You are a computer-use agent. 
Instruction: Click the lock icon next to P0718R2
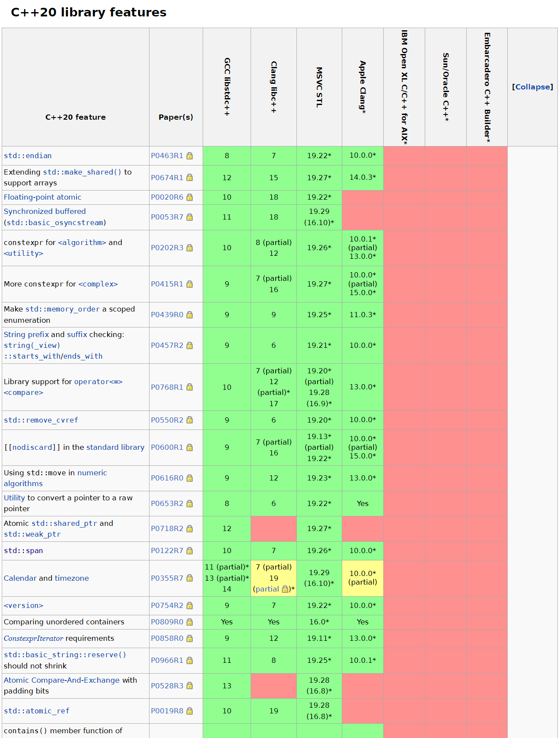tap(189, 529)
